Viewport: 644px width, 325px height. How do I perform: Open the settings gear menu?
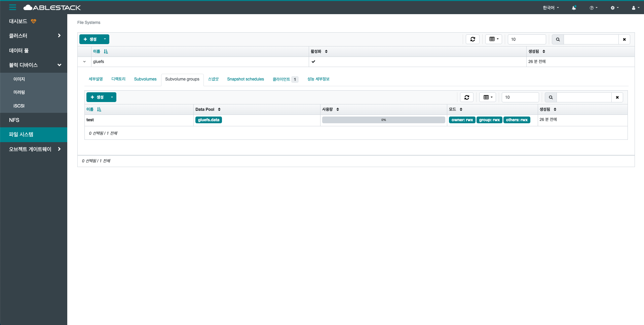point(614,8)
